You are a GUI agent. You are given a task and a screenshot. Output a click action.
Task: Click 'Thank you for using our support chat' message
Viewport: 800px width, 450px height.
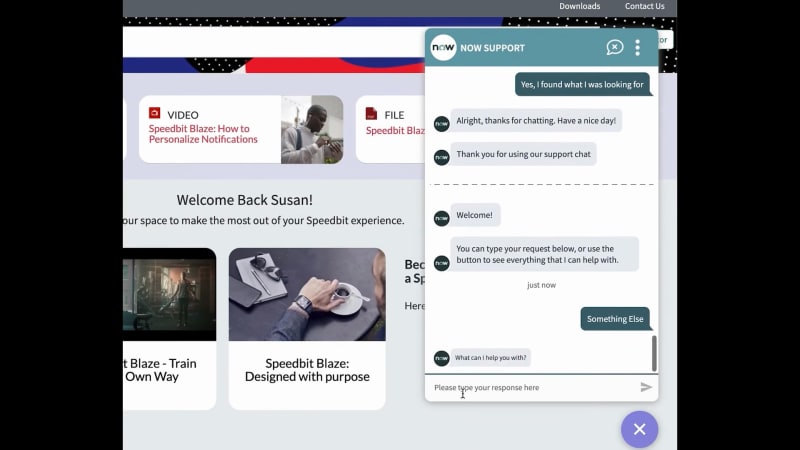(523, 154)
